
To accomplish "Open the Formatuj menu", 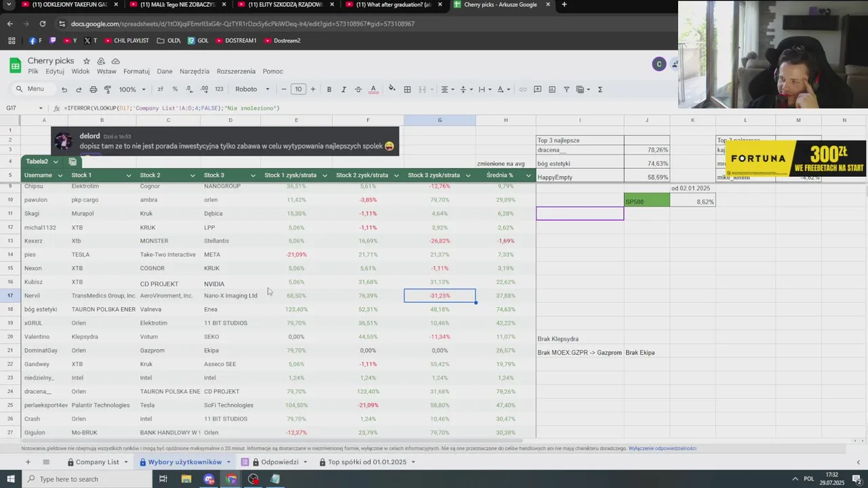I will (x=136, y=71).
